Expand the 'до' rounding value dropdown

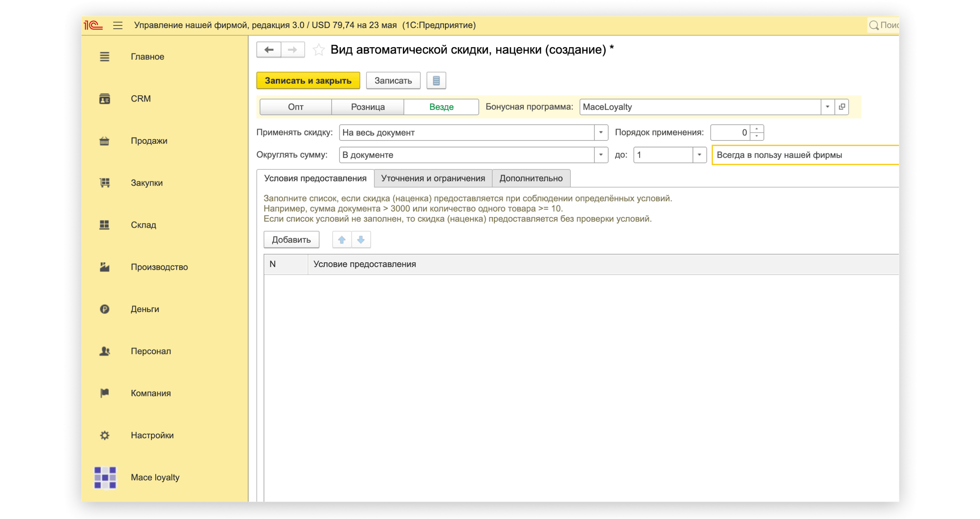[x=699, y=155]
